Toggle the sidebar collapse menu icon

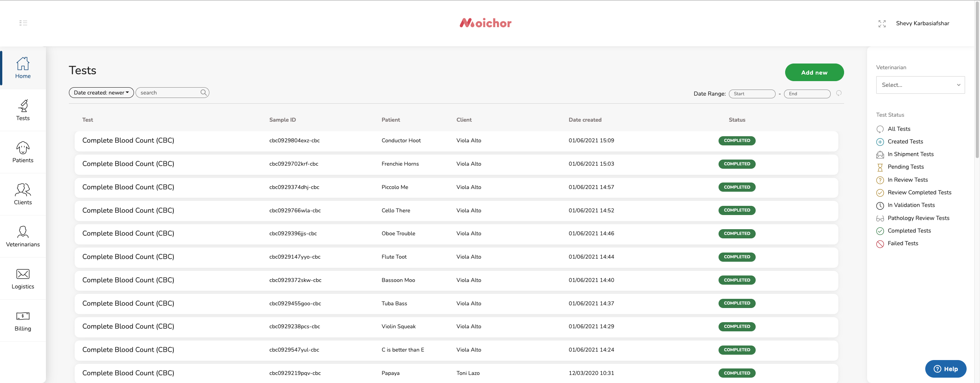click(23, 23)
